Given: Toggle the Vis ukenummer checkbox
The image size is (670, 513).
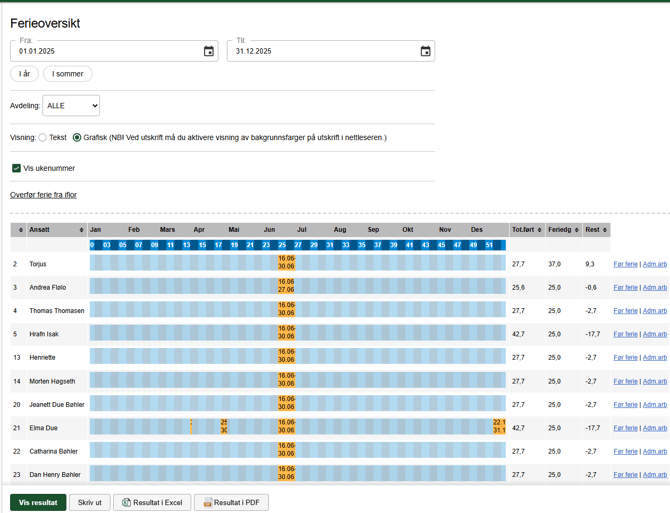Looking at the screenshot, I should click(16, 168).
